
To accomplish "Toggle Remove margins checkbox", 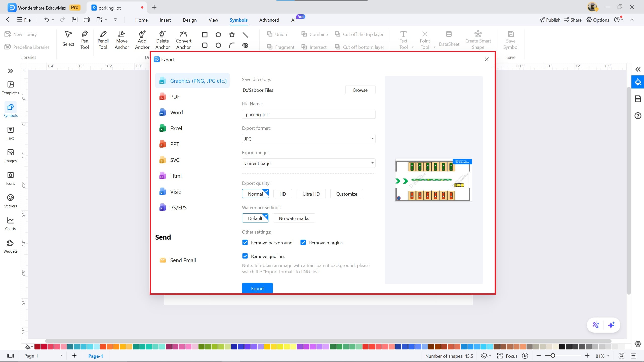I will tap(303, 243).
